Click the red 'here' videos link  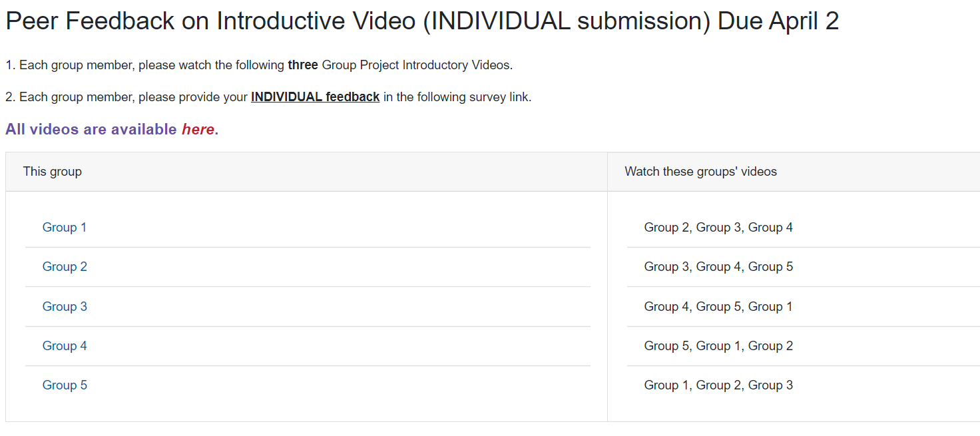[x=198, y=129]
